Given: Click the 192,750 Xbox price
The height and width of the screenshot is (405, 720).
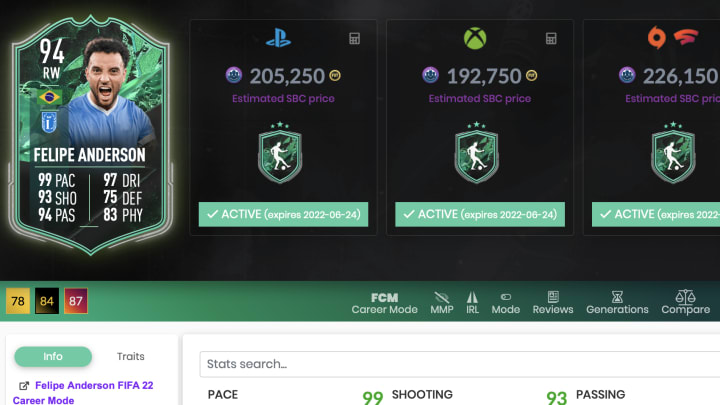Looking at the screenshot, I should [484, 76].
